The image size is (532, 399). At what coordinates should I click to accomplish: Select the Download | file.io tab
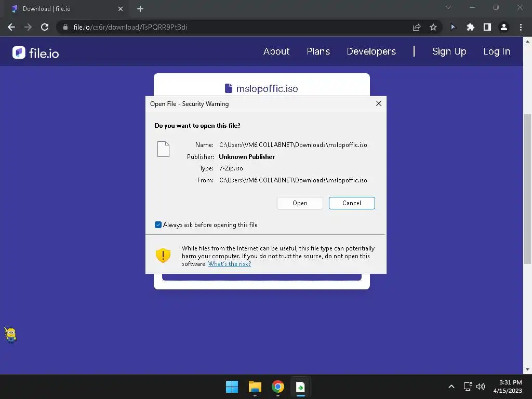pos(66,9)
